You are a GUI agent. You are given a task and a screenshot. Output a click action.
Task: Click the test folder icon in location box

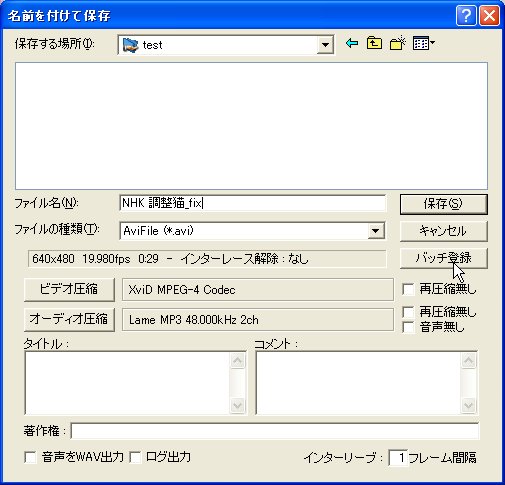click(x=130, y=45)
